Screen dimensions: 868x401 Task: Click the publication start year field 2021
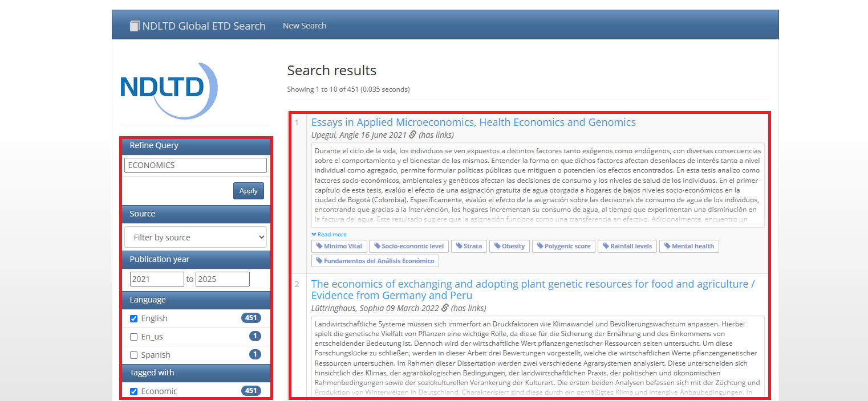[x=157, y=279]
